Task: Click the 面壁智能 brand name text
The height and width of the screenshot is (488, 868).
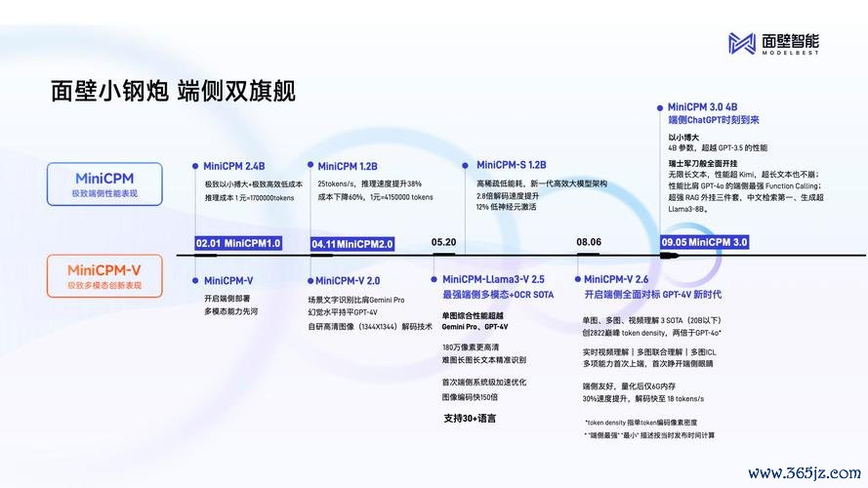Action: tap(790, 40)
